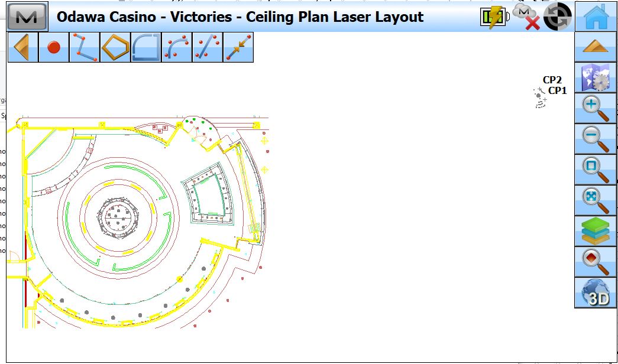
Task: Select the offset vector layout tool
Action: 238,46
